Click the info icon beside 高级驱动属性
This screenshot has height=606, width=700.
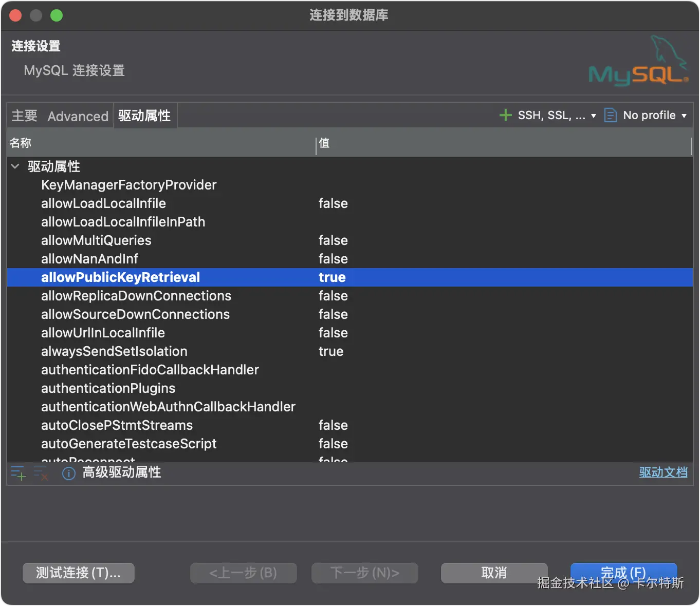pos(69,473)
